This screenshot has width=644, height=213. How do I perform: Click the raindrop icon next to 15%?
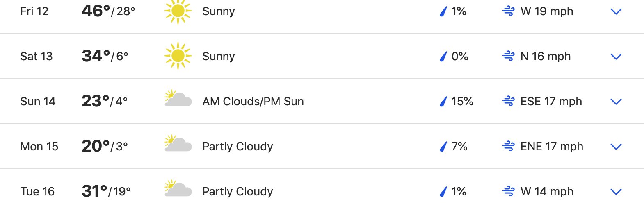(x=443, y=101)
